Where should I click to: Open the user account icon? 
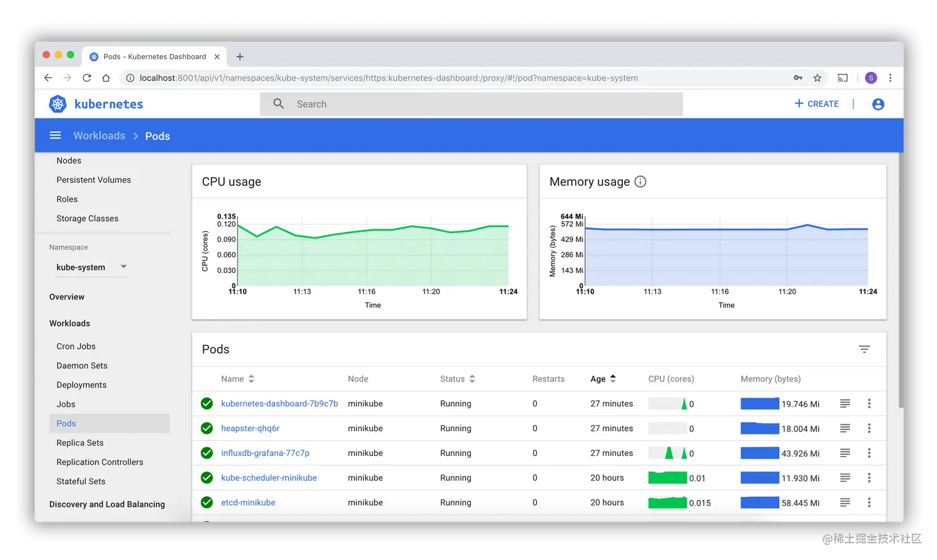pos(878,103)
